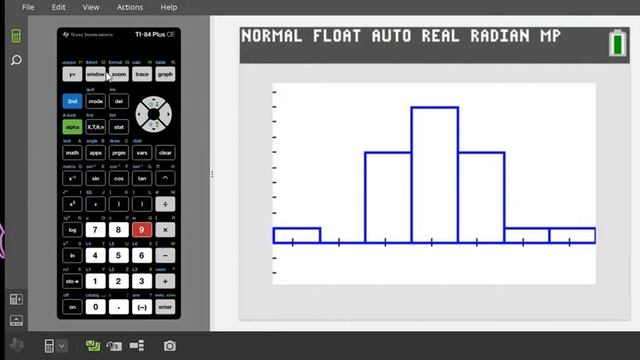The width and height of the screenshot is (640, 360).
Task: Open the Edit menu
Action: (58, 7)
